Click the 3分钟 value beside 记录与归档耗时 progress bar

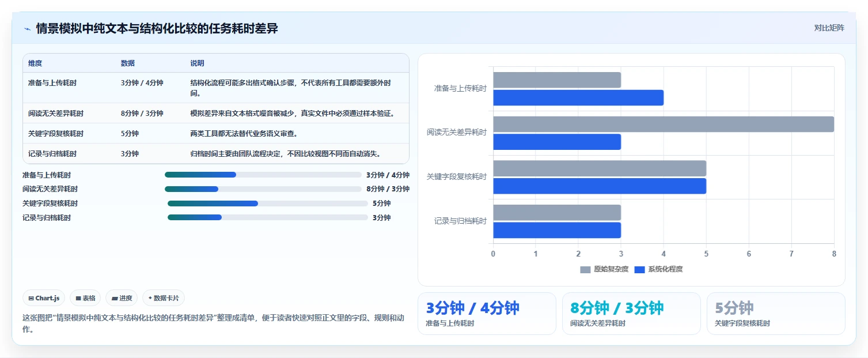point(381,218)
